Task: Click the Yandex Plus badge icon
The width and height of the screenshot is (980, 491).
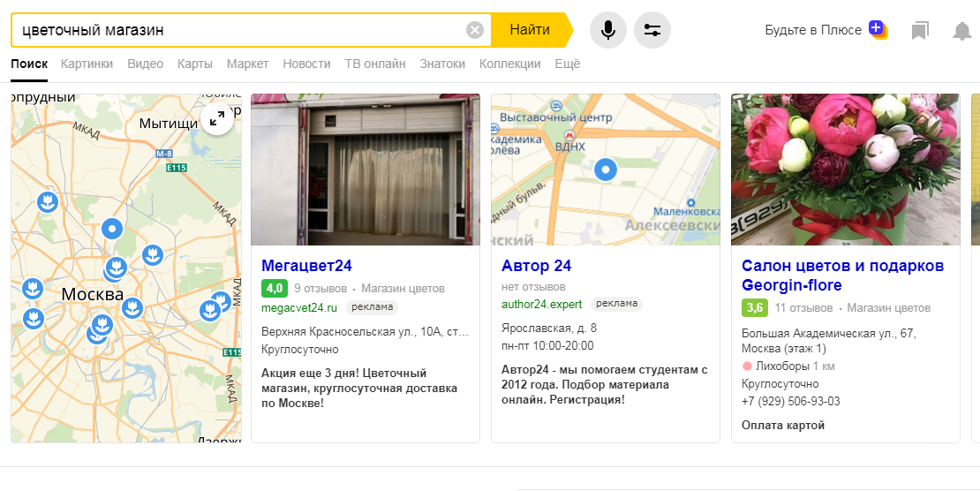Action: [x=878, y=29]
